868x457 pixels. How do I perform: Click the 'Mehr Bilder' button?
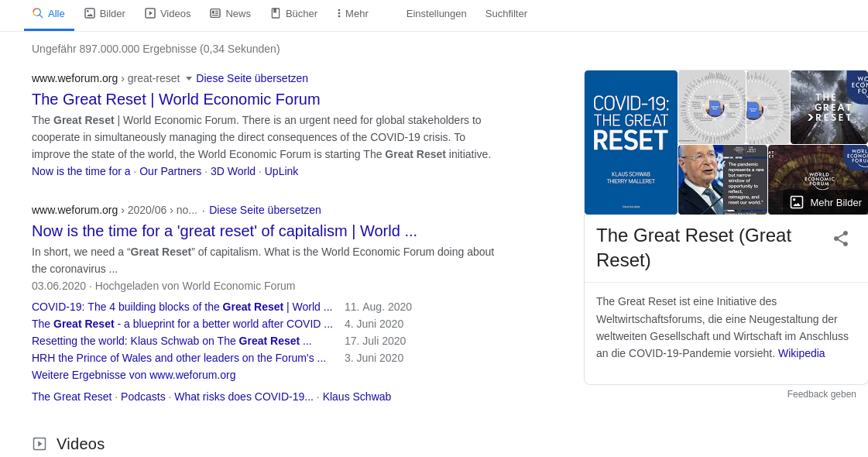(x=825, y=203)
